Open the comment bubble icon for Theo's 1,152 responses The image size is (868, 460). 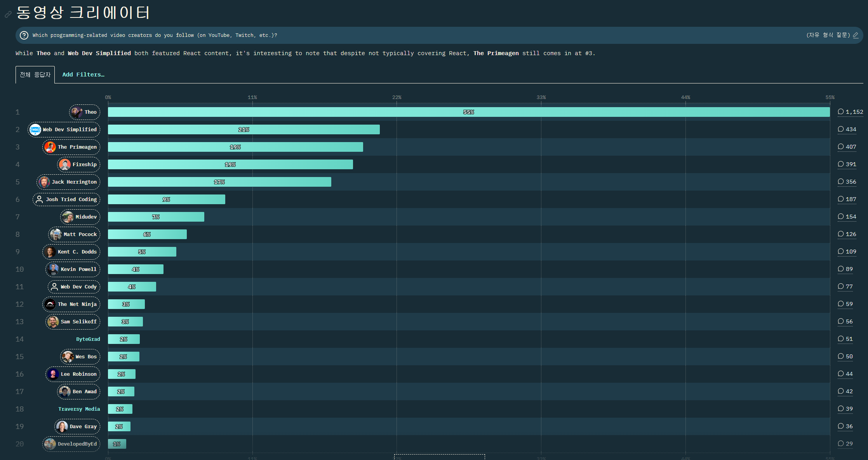click(x=841, y=112)
